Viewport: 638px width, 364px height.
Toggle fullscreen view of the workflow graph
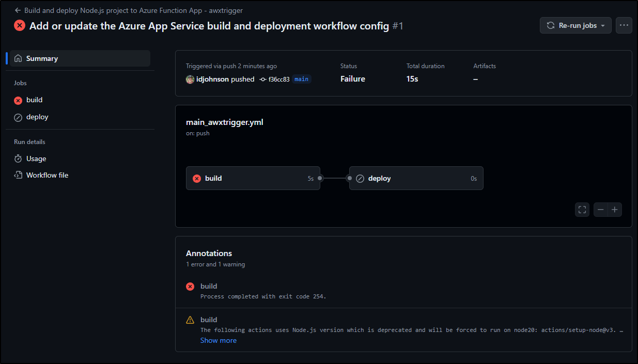[x=582, y=210]
